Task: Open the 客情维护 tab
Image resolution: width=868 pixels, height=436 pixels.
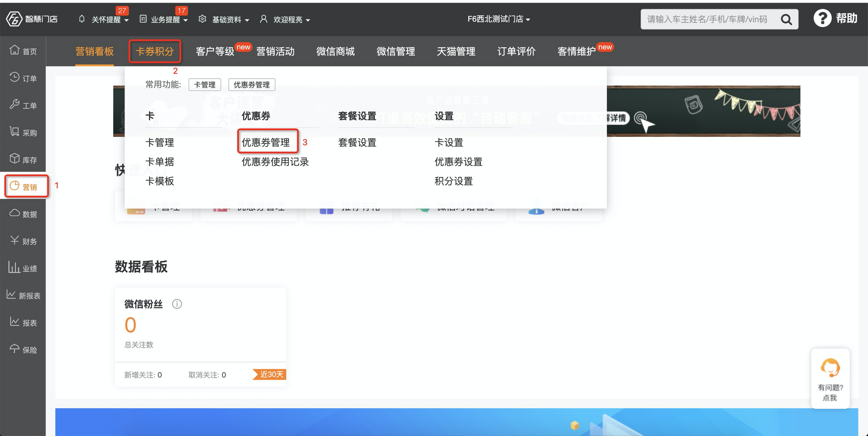Action: point(576,51)
